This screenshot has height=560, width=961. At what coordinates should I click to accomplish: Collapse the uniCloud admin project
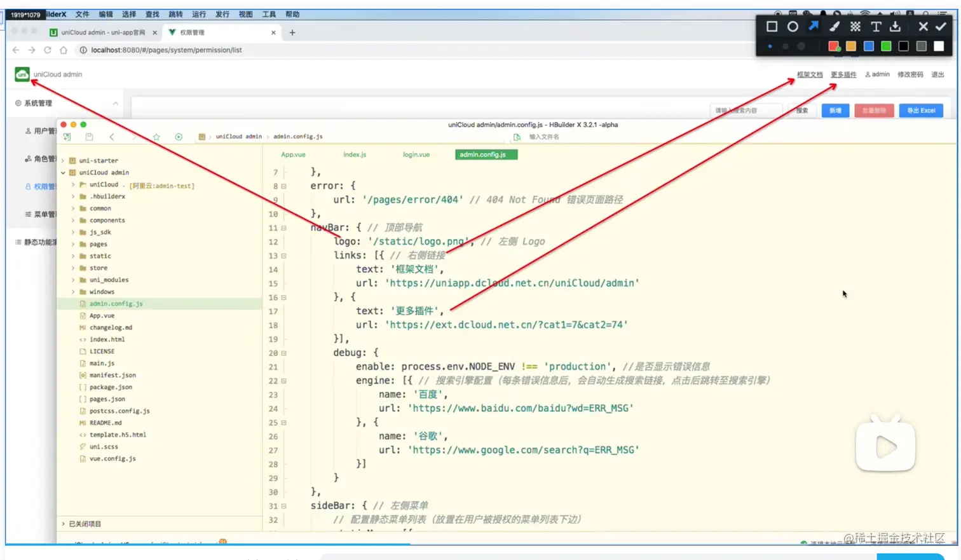63,173
